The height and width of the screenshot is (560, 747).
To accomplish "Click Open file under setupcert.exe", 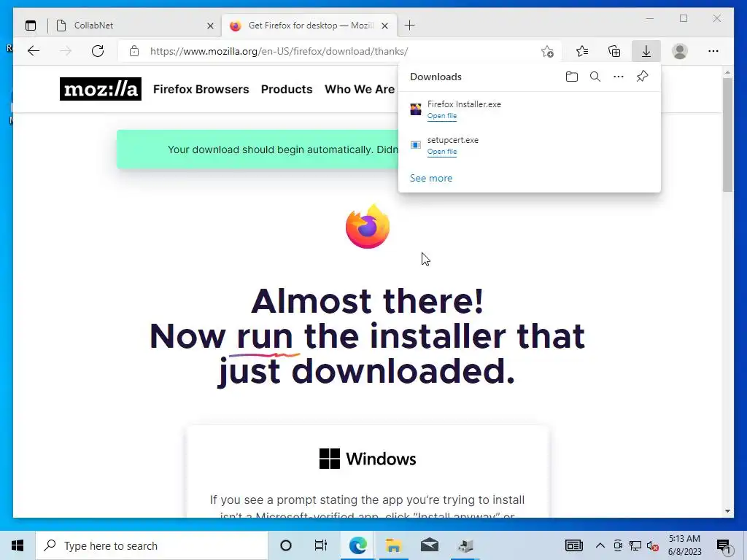I will (441, 152).
